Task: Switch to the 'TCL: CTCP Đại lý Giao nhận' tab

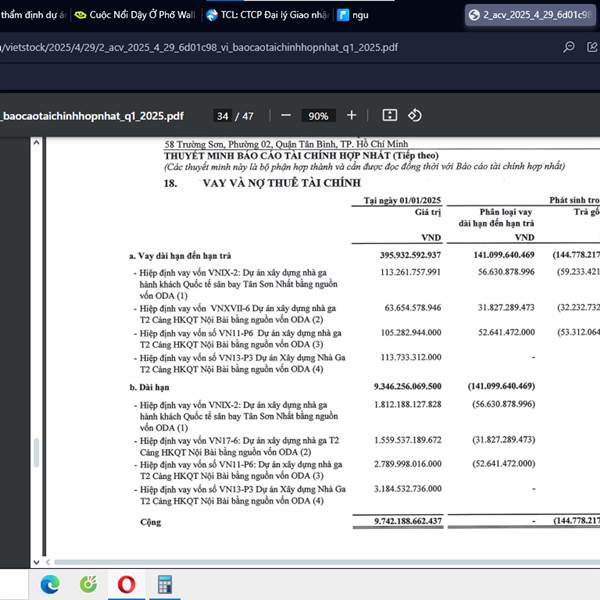Action: click(268, 15)
